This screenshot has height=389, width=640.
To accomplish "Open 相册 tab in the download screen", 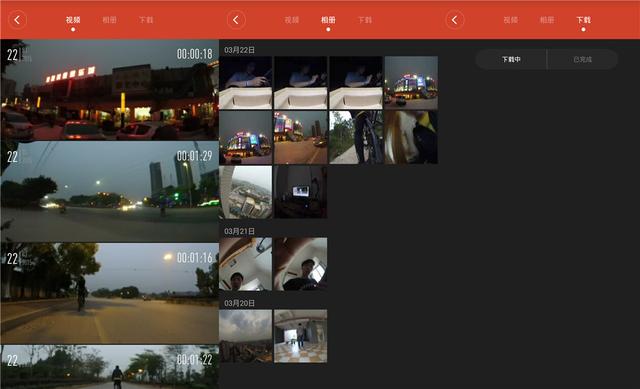I will click(547, 20).
